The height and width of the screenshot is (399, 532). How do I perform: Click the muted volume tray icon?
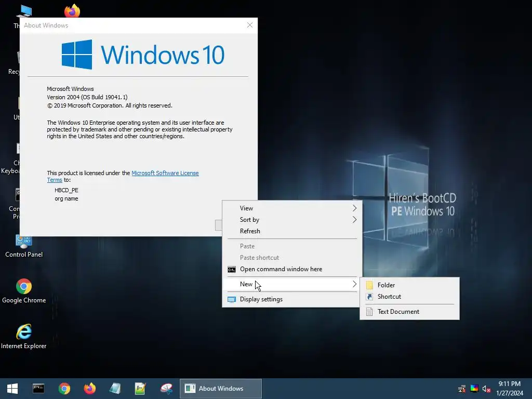click(486, 389)
